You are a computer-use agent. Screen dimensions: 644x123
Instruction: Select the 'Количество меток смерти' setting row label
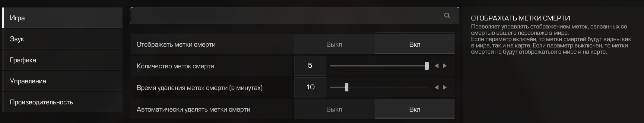175,66
